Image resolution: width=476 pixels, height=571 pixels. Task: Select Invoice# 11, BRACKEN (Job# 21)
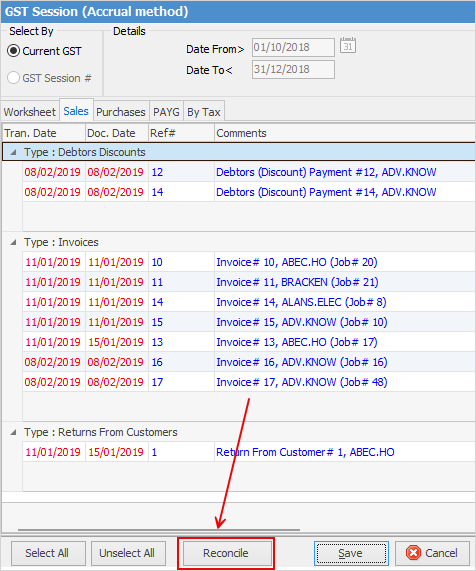point(249,282)
